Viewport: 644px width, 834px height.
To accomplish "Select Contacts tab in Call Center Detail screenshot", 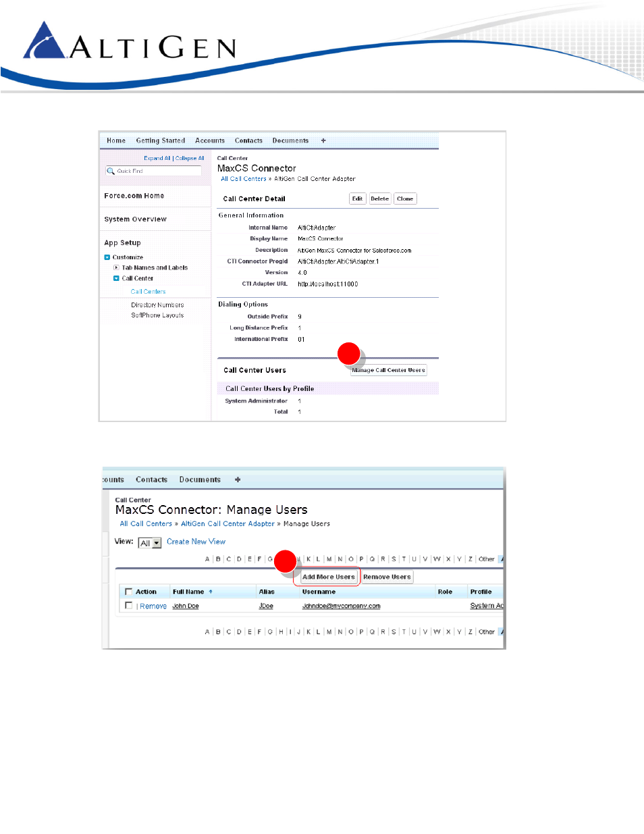I will [248, 140].
